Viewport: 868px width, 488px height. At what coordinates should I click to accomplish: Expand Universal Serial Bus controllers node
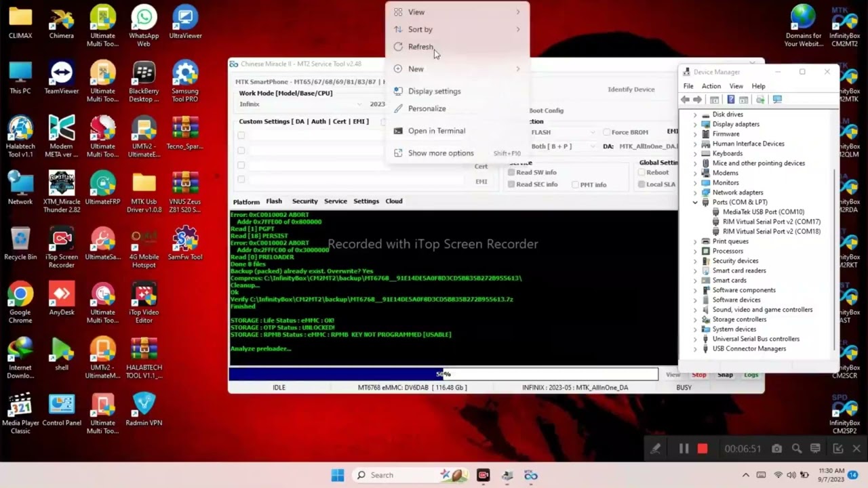(695, 339)
